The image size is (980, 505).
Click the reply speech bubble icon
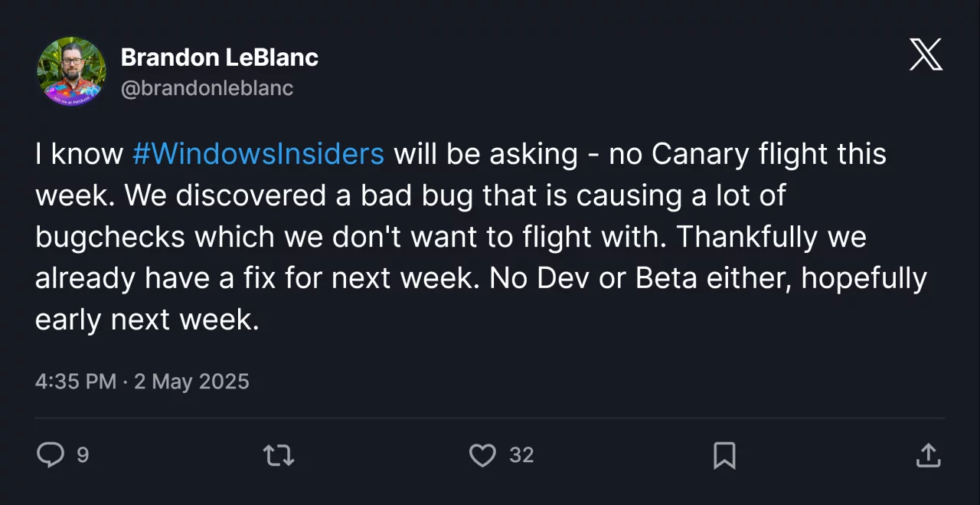[51, 455]
